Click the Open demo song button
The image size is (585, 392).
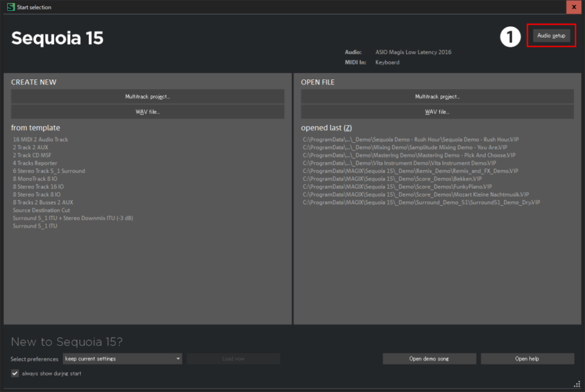pos(429,359)
